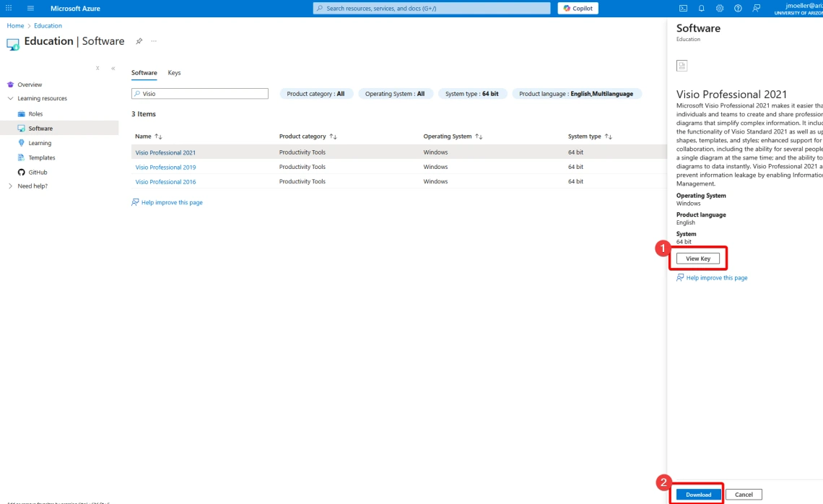The image size is (823, 504).
Task: Switch to the Keys tab
Action: click(x=174, y=73)
